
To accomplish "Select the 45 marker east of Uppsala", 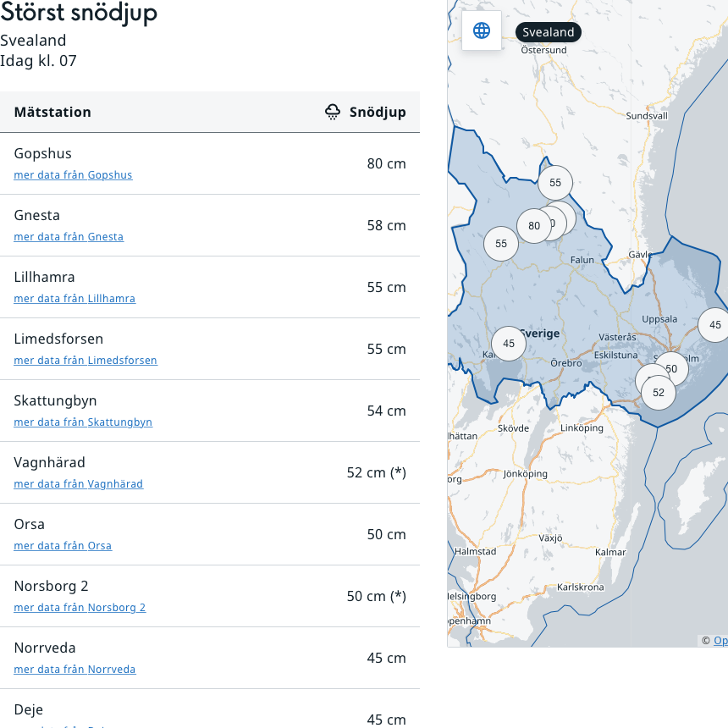I will [x=714, y=325].
